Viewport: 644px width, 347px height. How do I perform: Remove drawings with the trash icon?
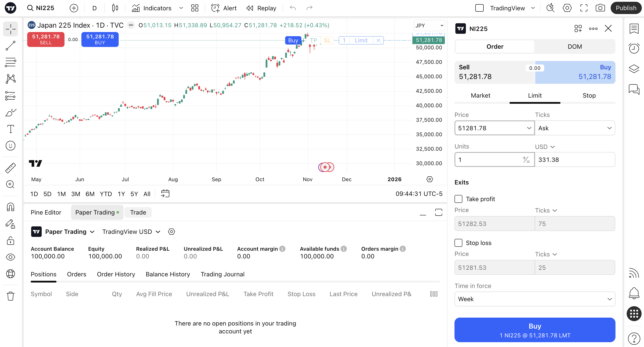click(x=11, y=296)
